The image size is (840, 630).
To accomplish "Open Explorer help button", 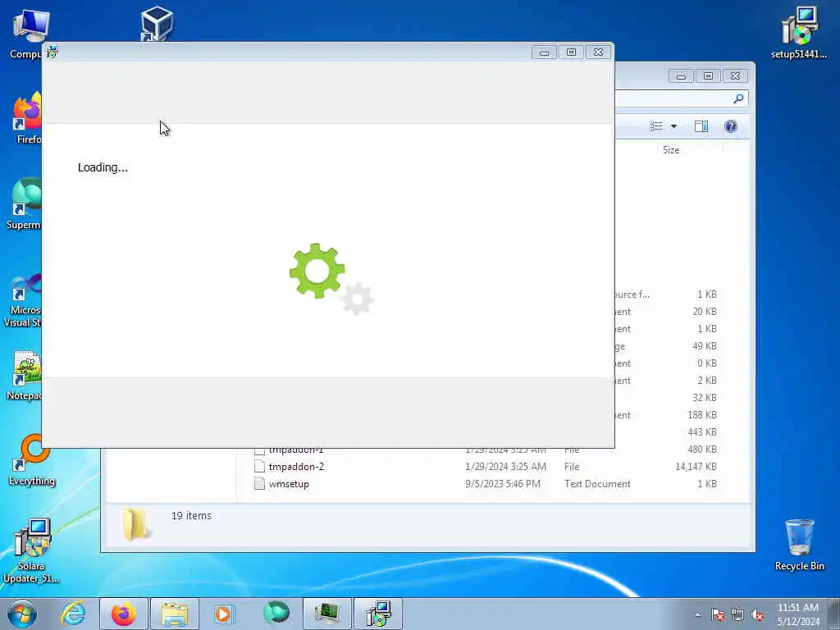I will point(731,126).
